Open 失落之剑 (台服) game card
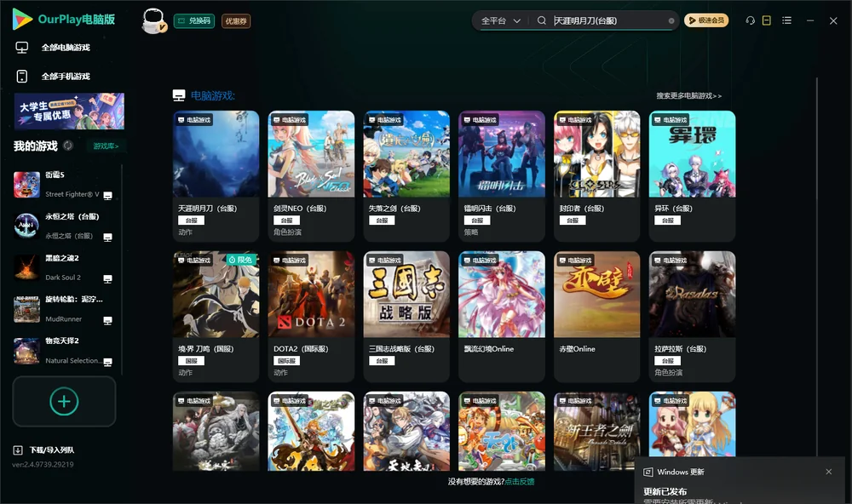Screen dimensions: 852x504 point(406,176)
